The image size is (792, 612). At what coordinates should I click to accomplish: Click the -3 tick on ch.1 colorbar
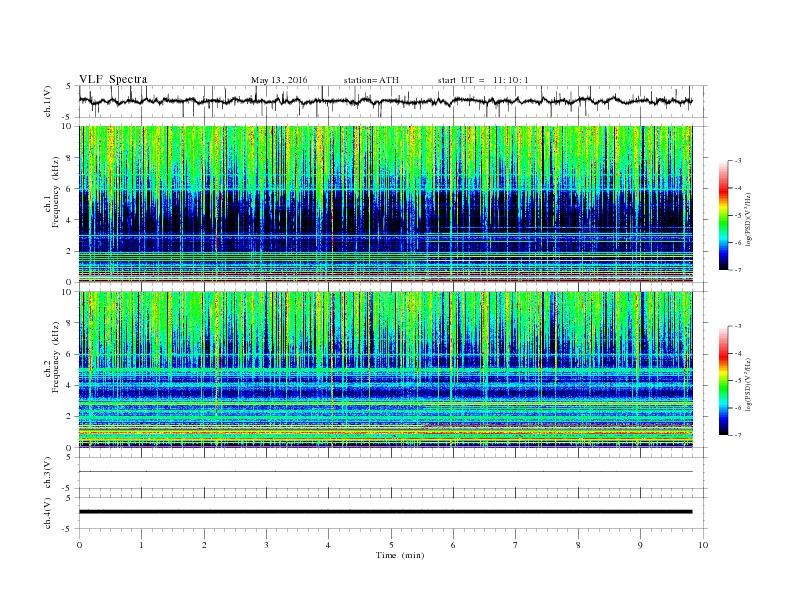coord(738,161)
